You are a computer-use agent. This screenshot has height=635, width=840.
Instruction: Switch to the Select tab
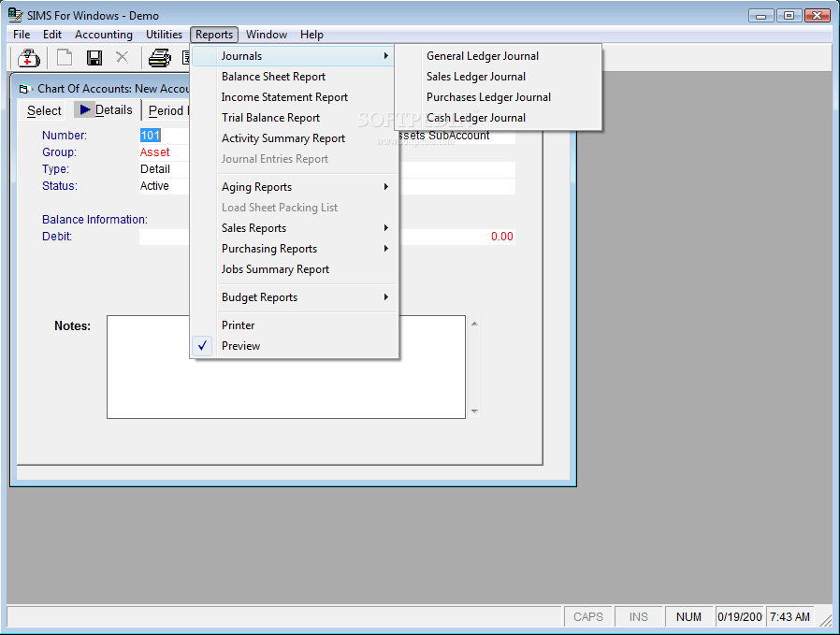tap(43, 111)
